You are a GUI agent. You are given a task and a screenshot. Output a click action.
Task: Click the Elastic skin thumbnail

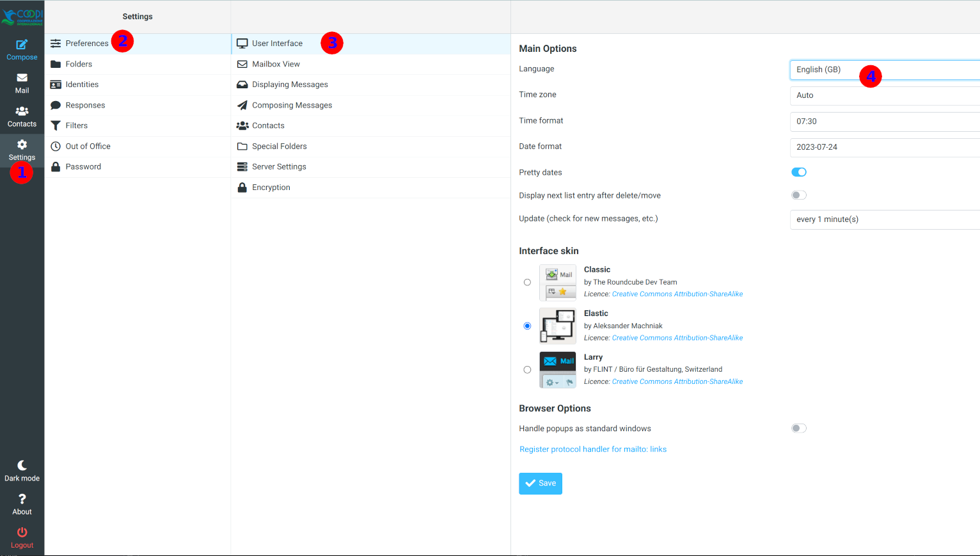(557, 326)
